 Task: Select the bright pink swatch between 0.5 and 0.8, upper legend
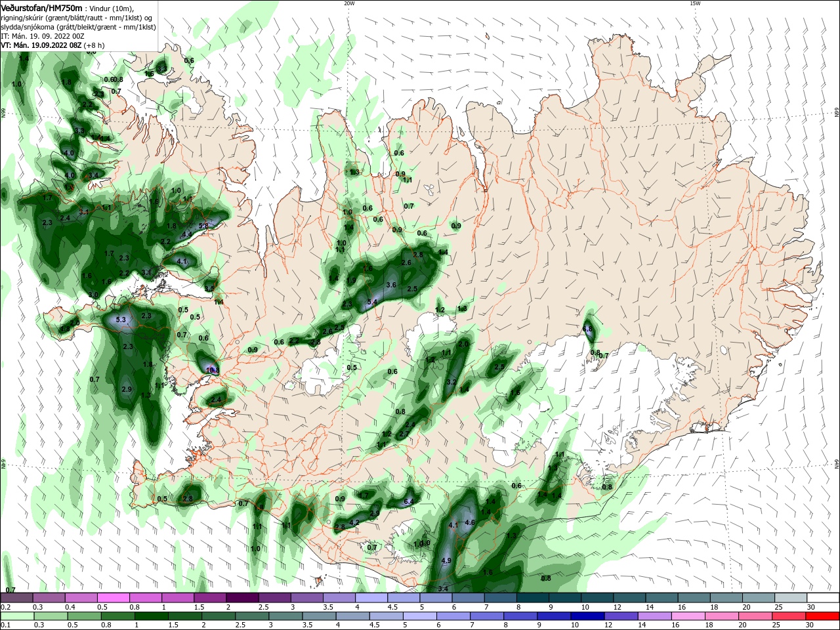tap(113, 598)
